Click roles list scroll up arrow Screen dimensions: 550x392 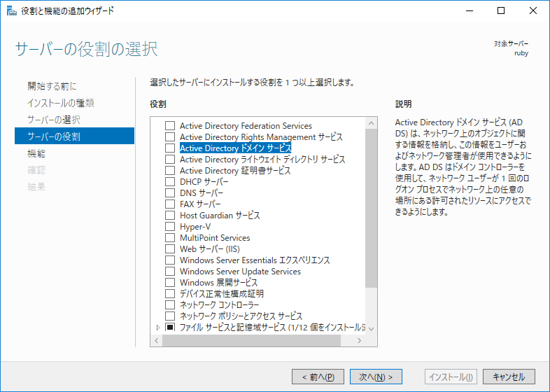point(371,123)
